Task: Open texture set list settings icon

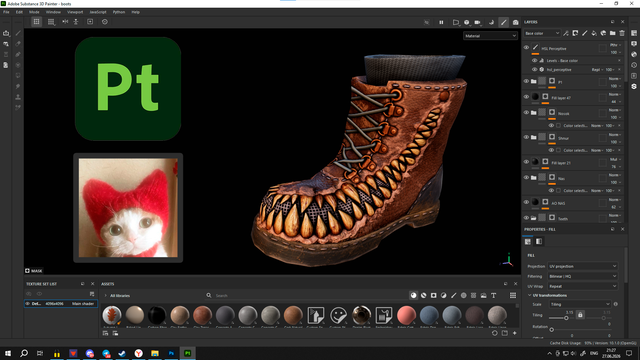Action: coord(92,294)
